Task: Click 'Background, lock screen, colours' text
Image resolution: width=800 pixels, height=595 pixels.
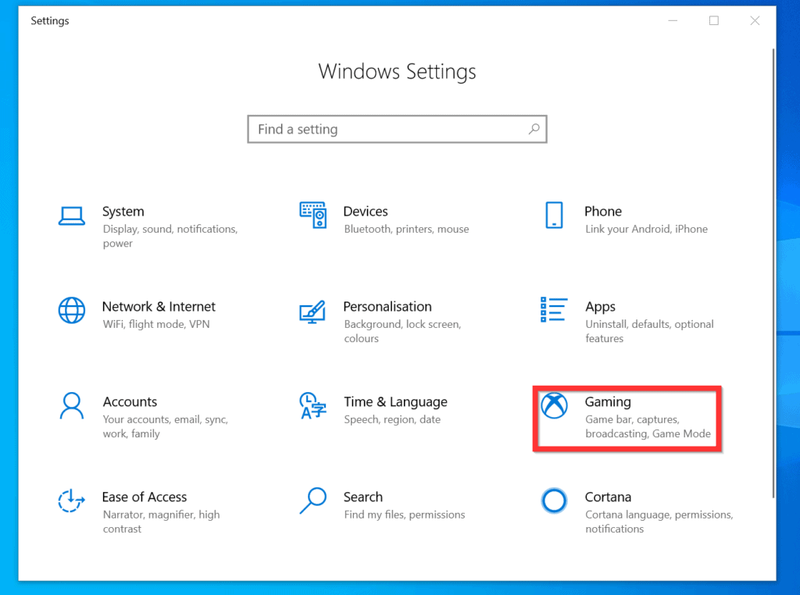Action: pyautogui.click(x=402, y=331)
